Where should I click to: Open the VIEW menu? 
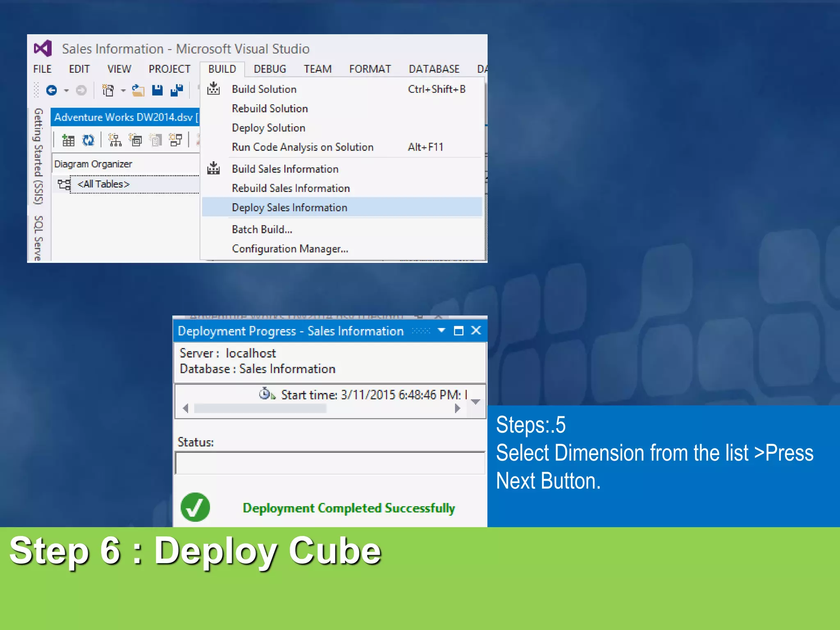coord(119,69)
